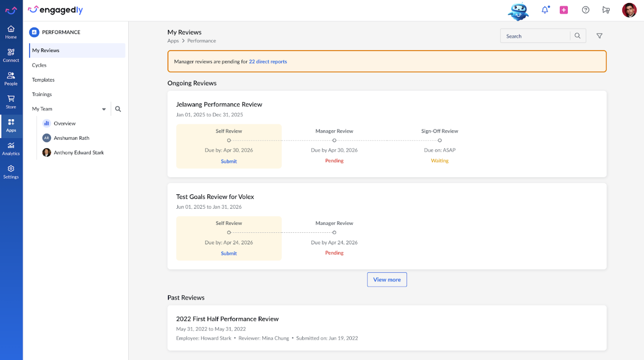
Task: Click Pending status under Jelawang Manager Review
Action: tap(334, 161)
